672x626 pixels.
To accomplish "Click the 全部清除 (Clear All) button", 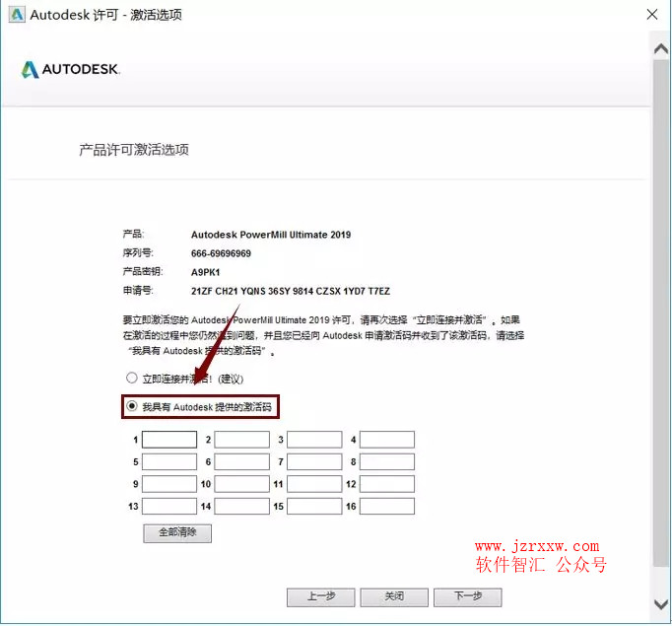I will click(177, 533).
